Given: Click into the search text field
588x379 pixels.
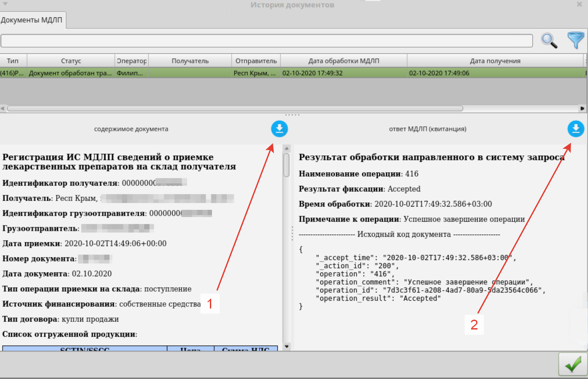Looking at the screenshot, I should pos(266,41).
